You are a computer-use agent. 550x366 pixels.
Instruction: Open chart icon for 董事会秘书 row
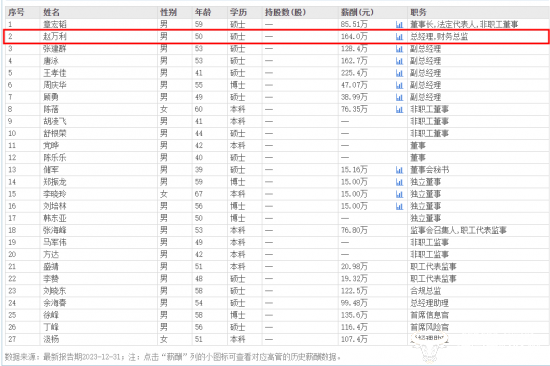pos(399,170)
